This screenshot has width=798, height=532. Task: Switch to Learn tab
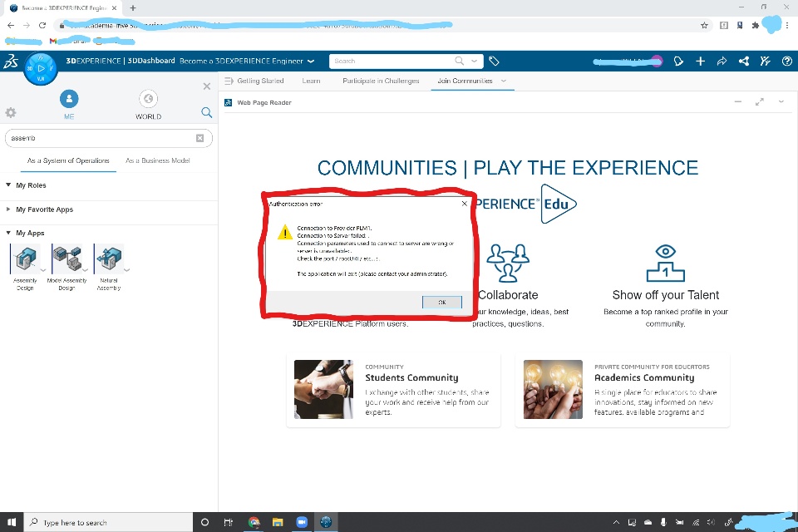point(311,81)
